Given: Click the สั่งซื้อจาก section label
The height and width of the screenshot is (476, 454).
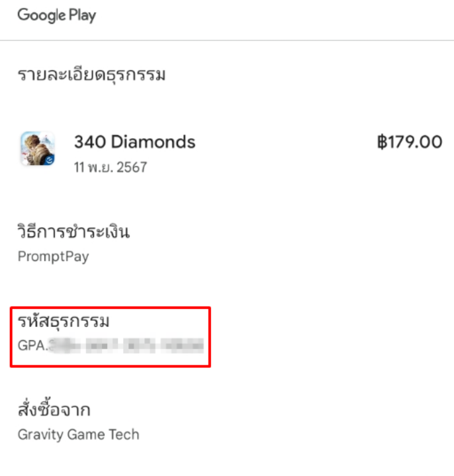Looking at the screenshot, I should click(54, 408).
